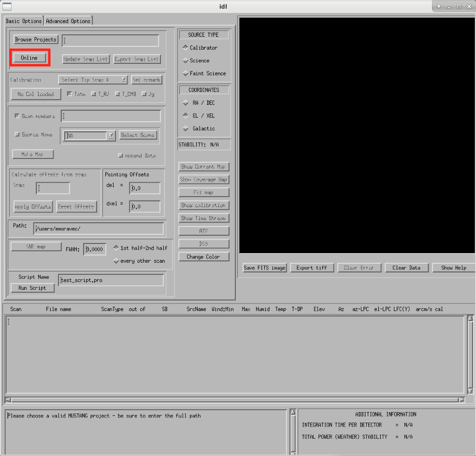This screenshot has width=476, height=456.
Task: Click the del pointing offset field
Action: pos(144,188)
